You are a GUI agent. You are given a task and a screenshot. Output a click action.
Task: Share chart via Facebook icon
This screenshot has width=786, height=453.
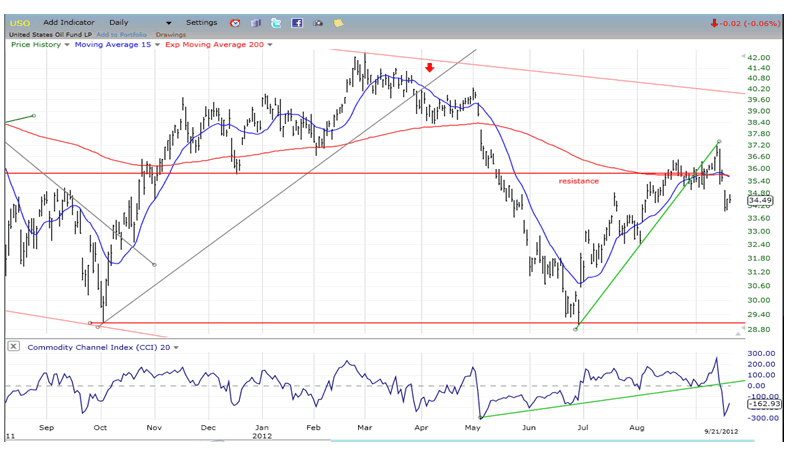[297, 22]
